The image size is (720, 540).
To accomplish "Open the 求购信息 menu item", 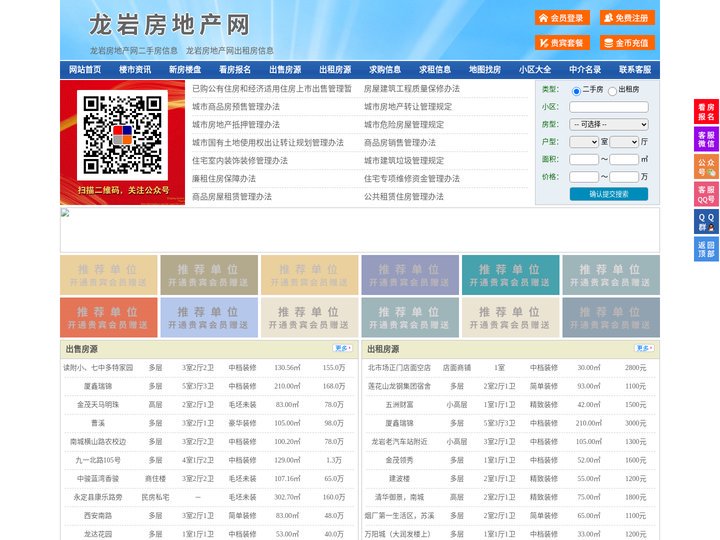I will [385, 70].
